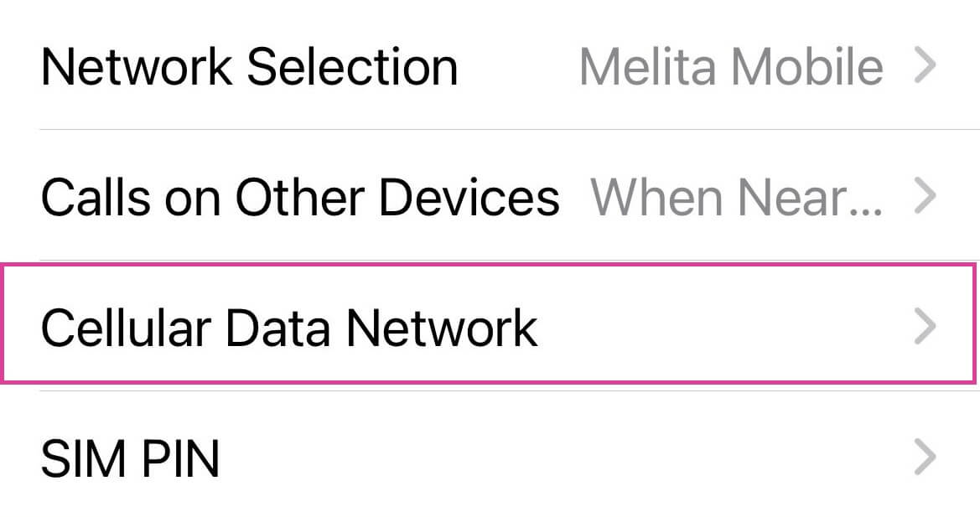Image resolution: width=980 pixels, height=517 pixels.
Task: Click chevron beside Calls on Other Devices
Action: click(924, 197)
